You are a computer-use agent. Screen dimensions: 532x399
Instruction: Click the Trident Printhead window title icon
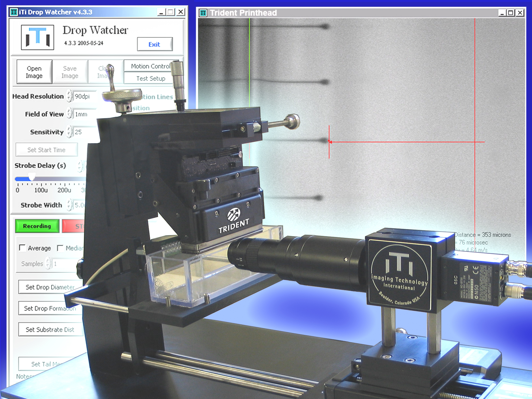click(203, 13)
